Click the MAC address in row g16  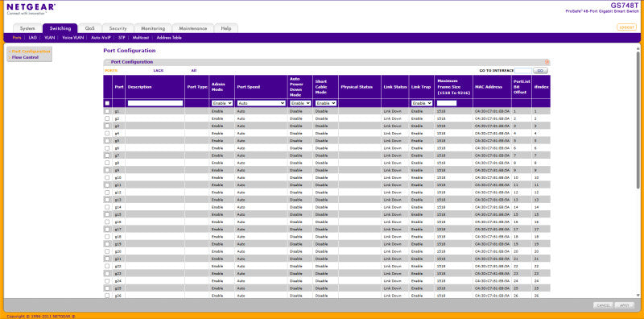point(492,222)
